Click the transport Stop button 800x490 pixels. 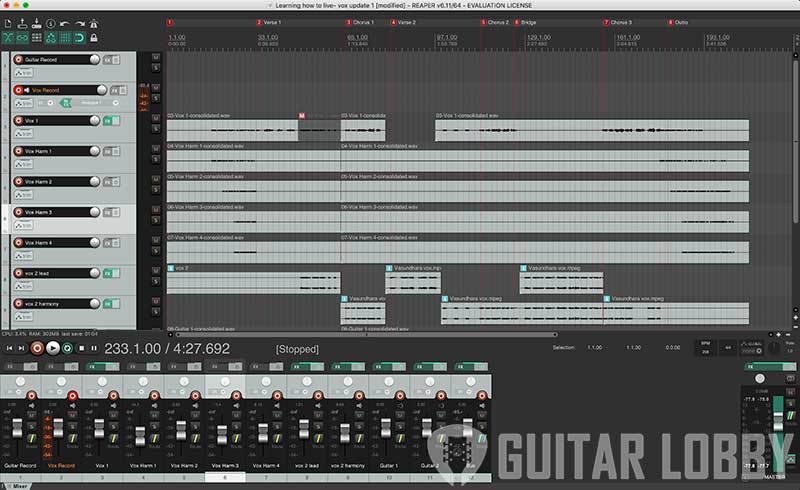82,348
